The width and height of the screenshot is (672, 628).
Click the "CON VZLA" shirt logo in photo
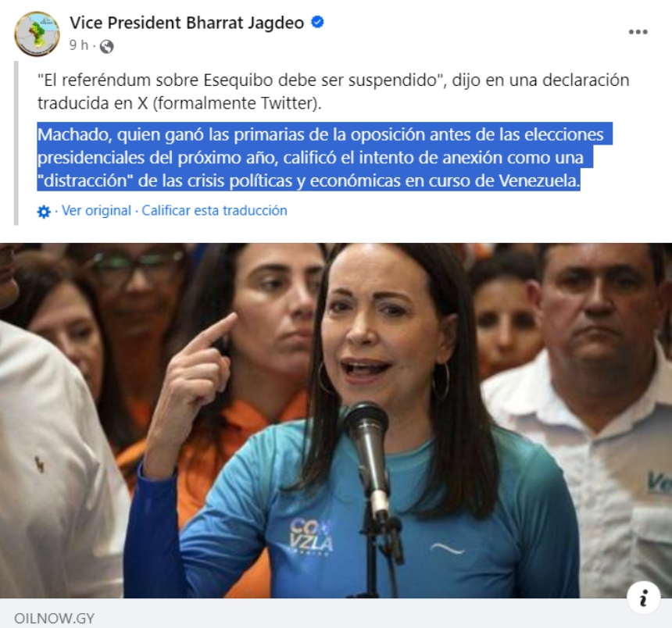pos(311,537)
